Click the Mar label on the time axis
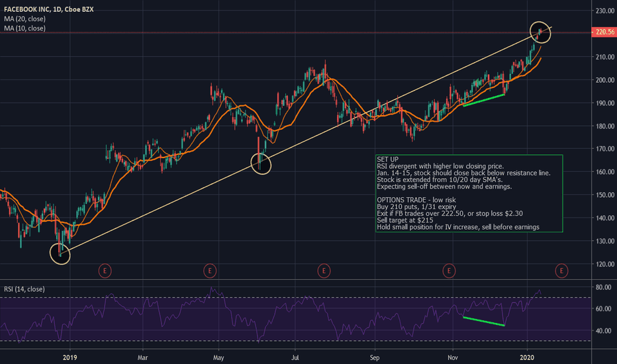The image size is (617, 364). pyautogui.click(x=142, y=357)
